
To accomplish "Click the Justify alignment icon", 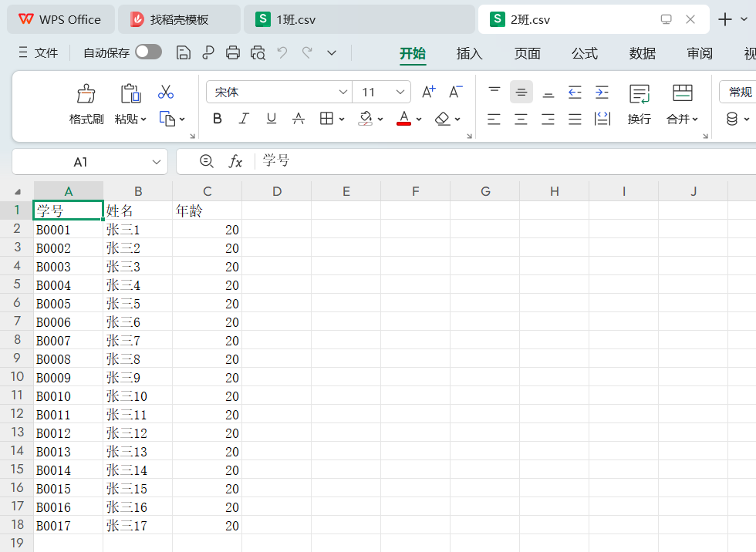I will point(575,119).
